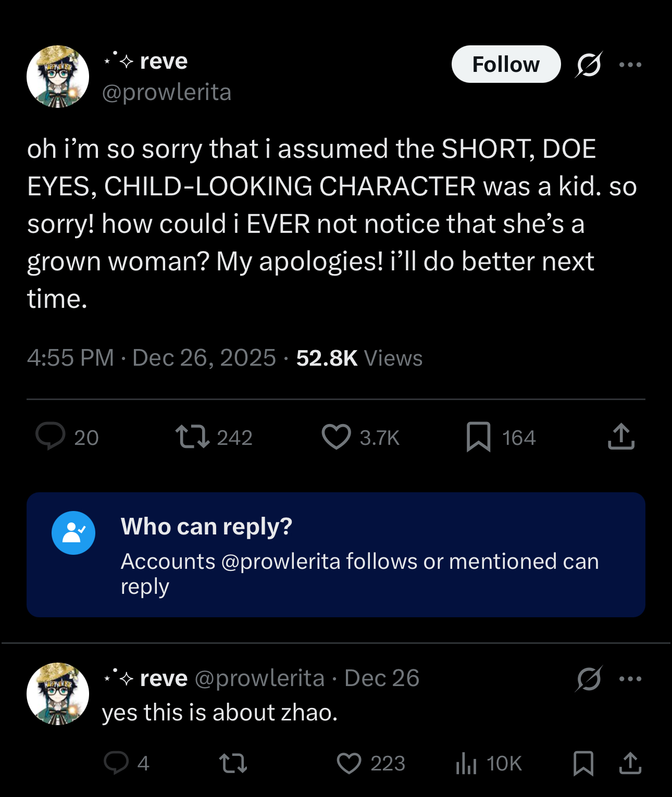Screen dimensions: 672x797
Task: Open reve's profile picture on main post
Action: click(x=58, y=77)
